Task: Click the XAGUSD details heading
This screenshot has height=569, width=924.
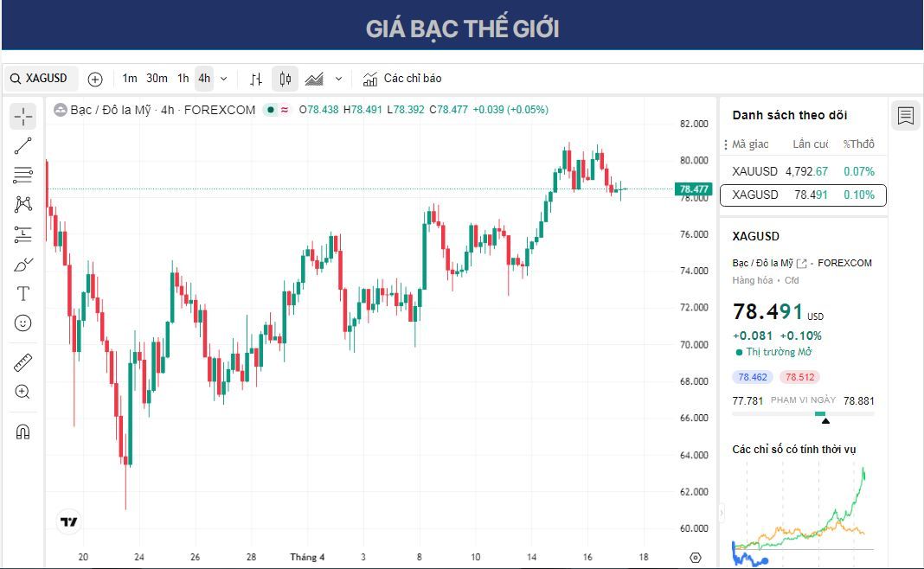Action: tap(755, 236)
